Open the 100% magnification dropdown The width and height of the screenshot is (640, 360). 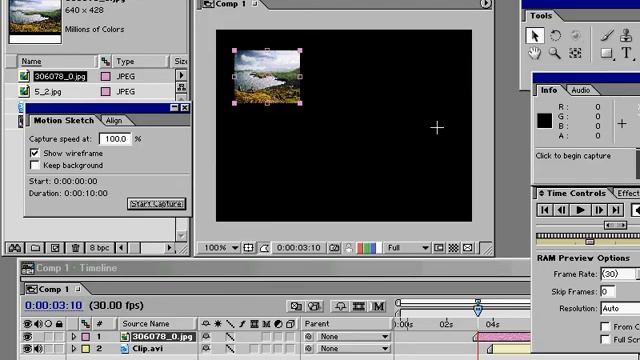pyautogui.click(x=220, y=248)
